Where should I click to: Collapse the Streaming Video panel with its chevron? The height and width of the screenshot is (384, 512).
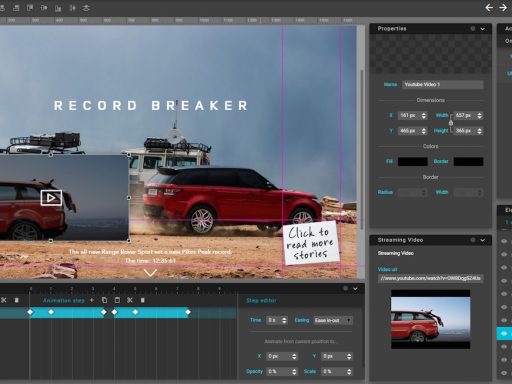click(483, 240)
